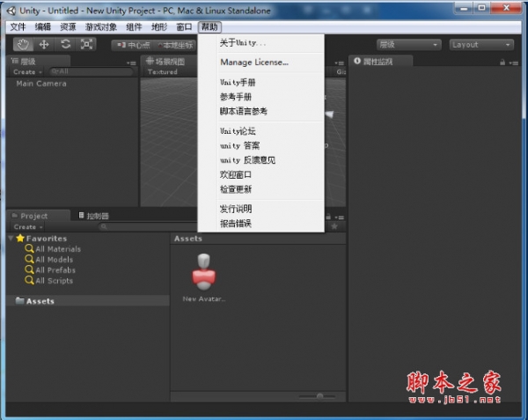
Task: Select the Rotate tool
Action: point(65,44)
